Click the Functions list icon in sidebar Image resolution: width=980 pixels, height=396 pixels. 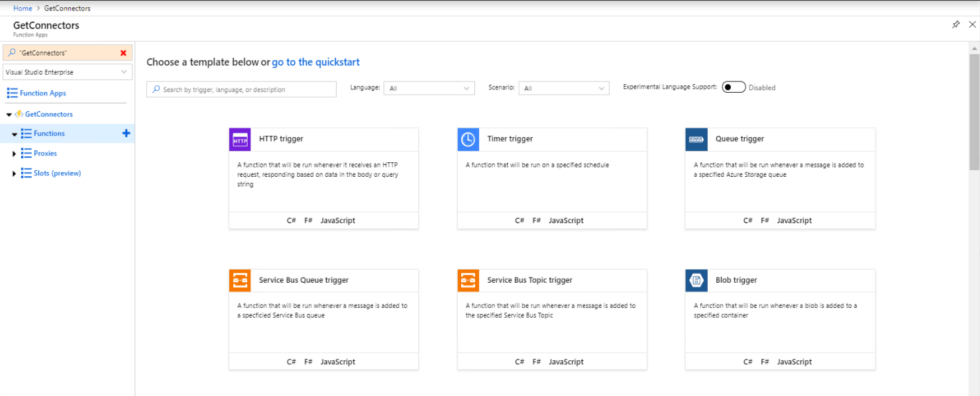coord(27,133)
